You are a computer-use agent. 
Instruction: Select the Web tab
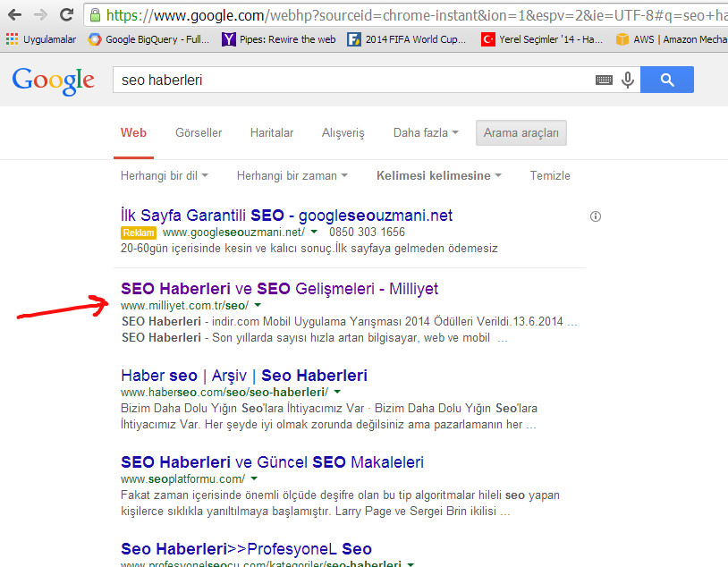click(x=133, y=133)
